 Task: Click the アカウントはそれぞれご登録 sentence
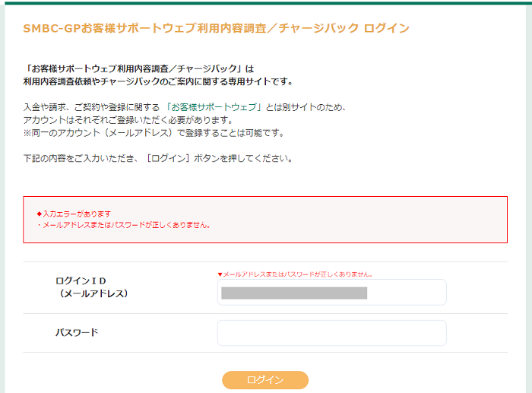coord(128,120)
